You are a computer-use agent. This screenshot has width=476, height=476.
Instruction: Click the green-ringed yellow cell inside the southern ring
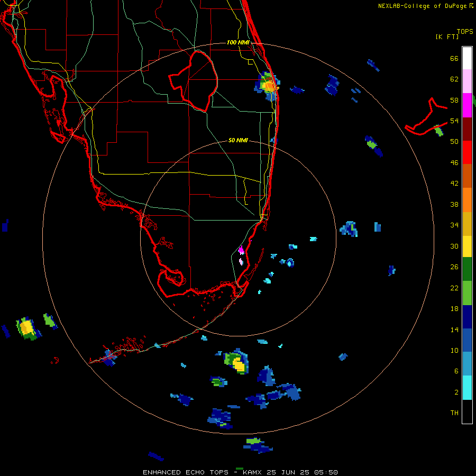coord(237,362)
